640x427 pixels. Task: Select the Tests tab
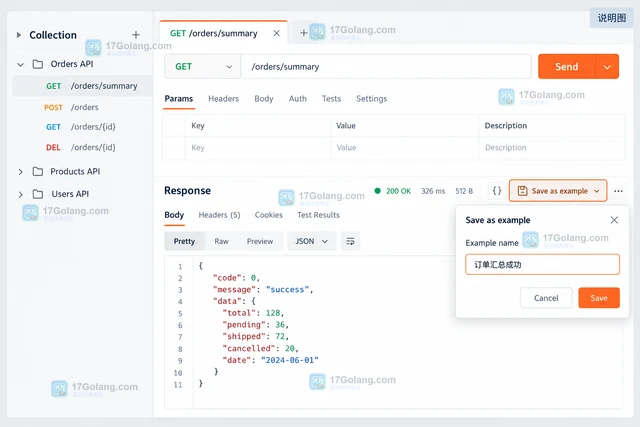point(331,99)
